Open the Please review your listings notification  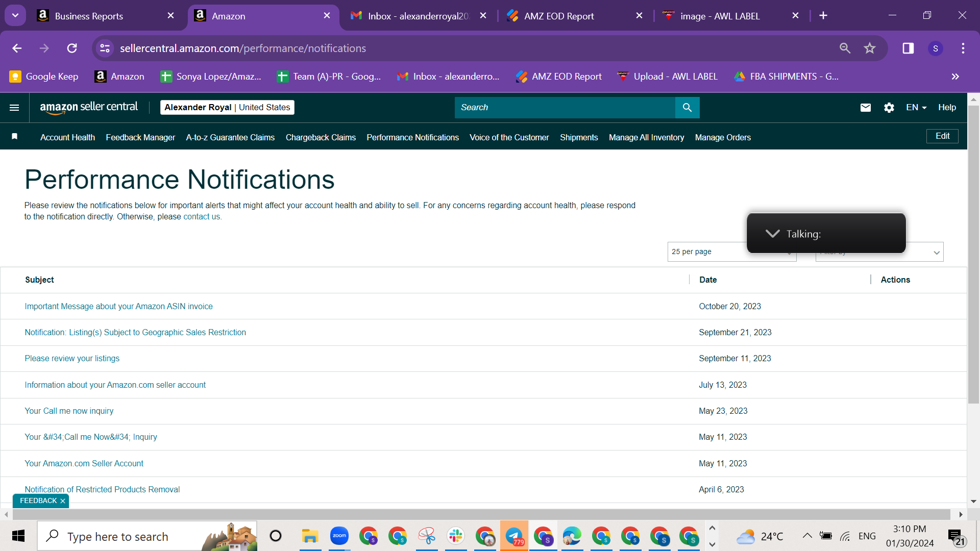point(72,359)
